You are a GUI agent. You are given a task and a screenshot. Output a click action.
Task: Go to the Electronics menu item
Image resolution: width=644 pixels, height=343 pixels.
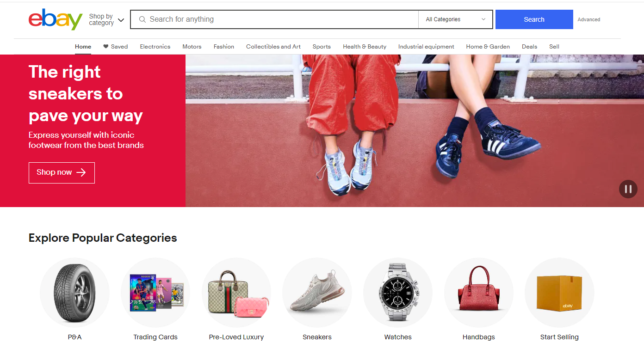[x=155, y=47]
